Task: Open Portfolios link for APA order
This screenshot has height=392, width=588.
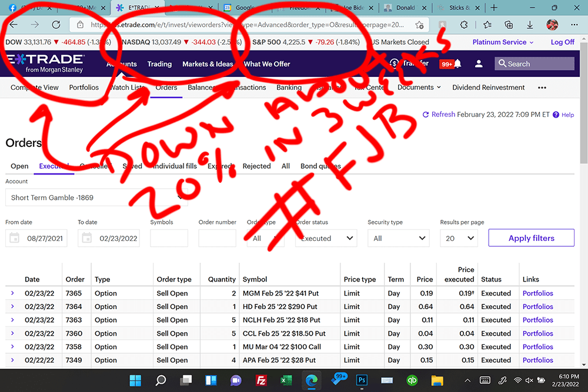Action: (538, 360)
